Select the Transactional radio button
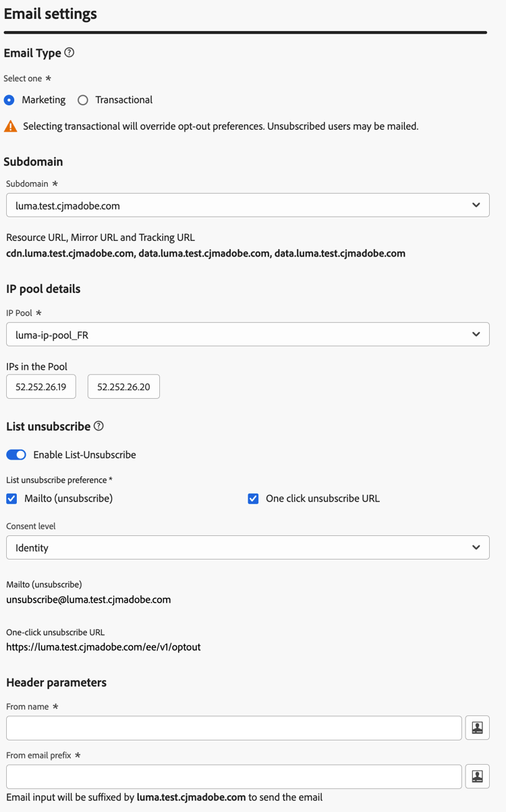Viewport: 506px width, 812px height. (82, 99)
